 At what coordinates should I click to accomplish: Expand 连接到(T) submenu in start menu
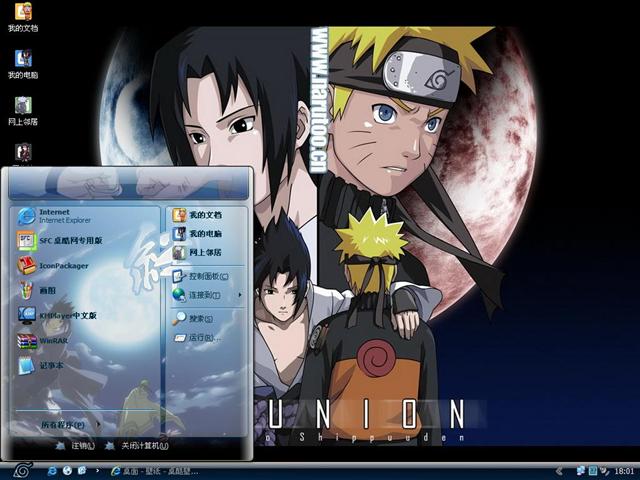pos(207,295)
